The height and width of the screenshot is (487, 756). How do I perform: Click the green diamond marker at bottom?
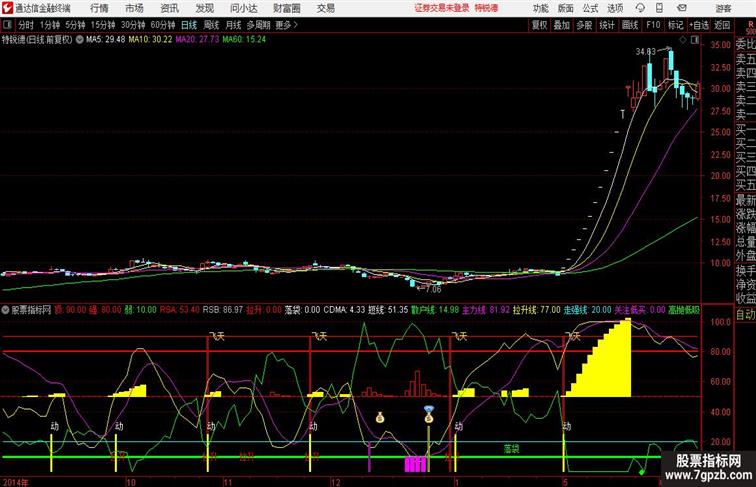[641, 471]
